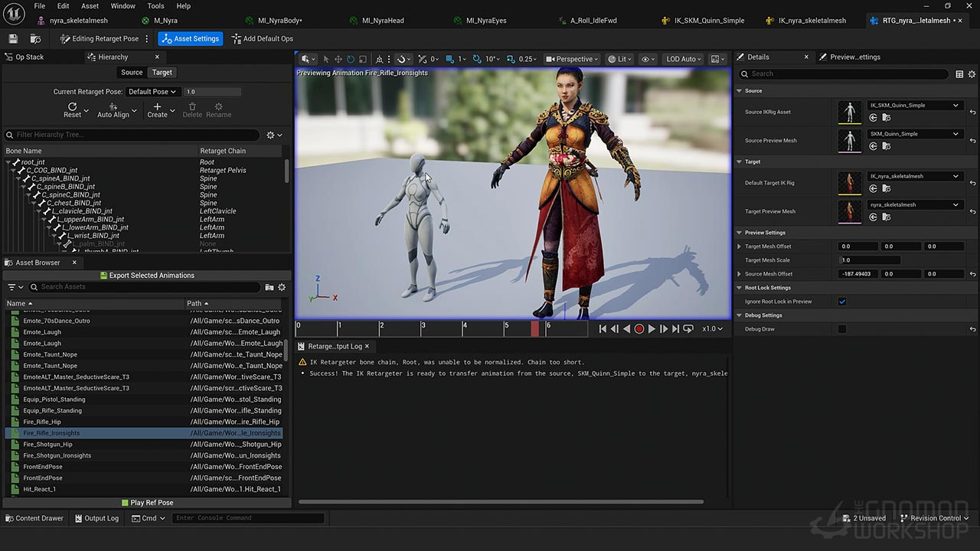Click the Browse to asset icon
Screen dimensions: 980x551
35,38
